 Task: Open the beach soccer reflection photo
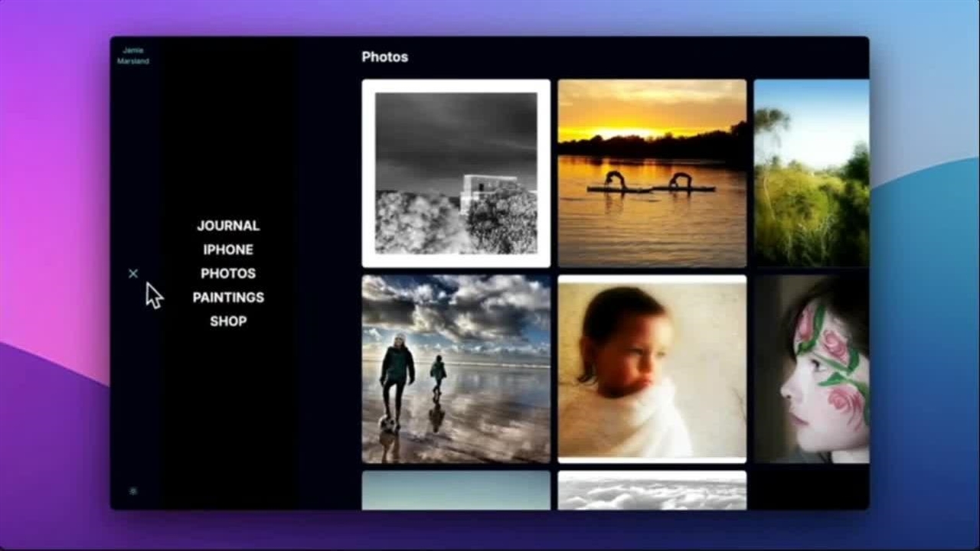pyautogui.click(x=456, y=369)
